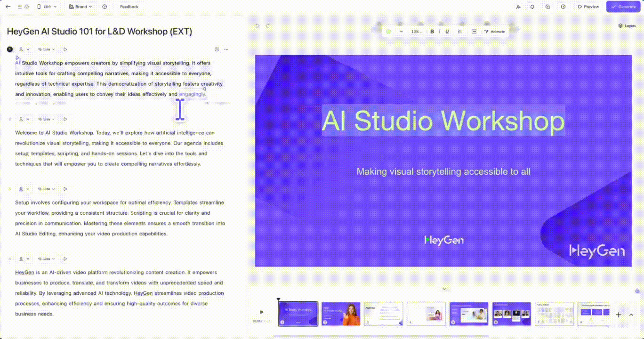Image resolution: width=644 pixels, height=339 pixels.
Task: Select slide 7 thumbnail
Action: pyautogui.click(x=555, y=314)
